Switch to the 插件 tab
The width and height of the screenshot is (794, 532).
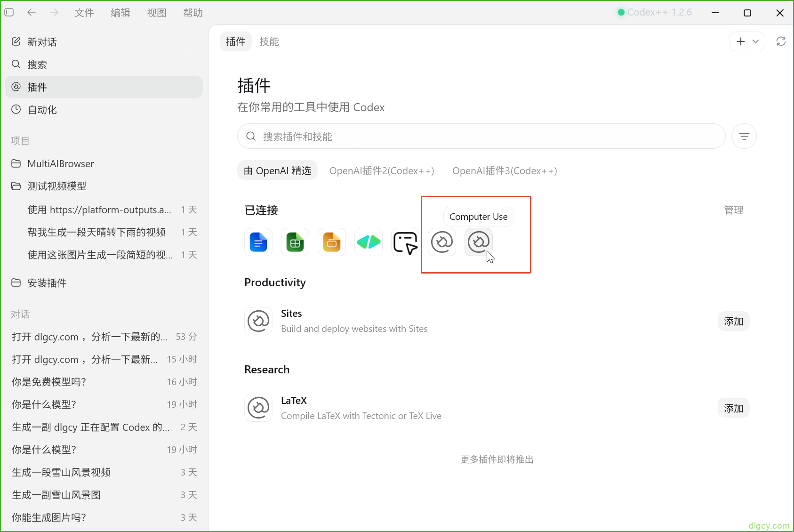236,42
